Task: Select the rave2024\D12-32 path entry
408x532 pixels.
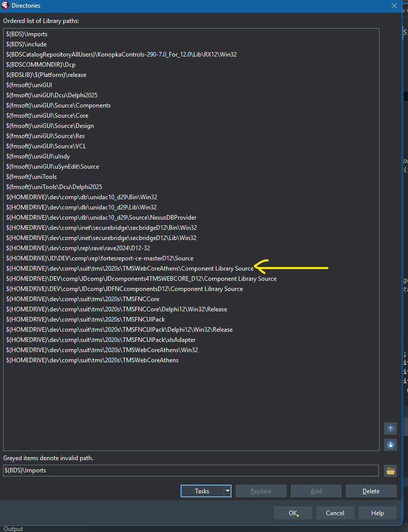Action: [x=78, y=248]
